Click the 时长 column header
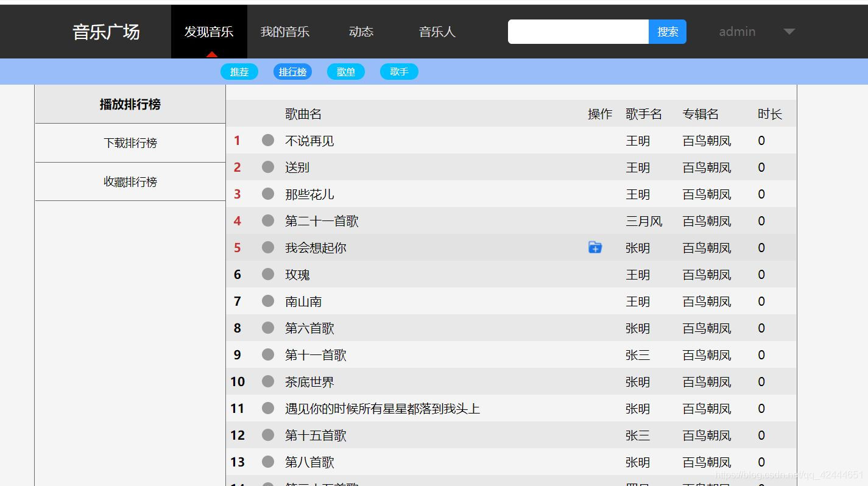The width and height of the screenshot is (868, 486). point(770,114)
